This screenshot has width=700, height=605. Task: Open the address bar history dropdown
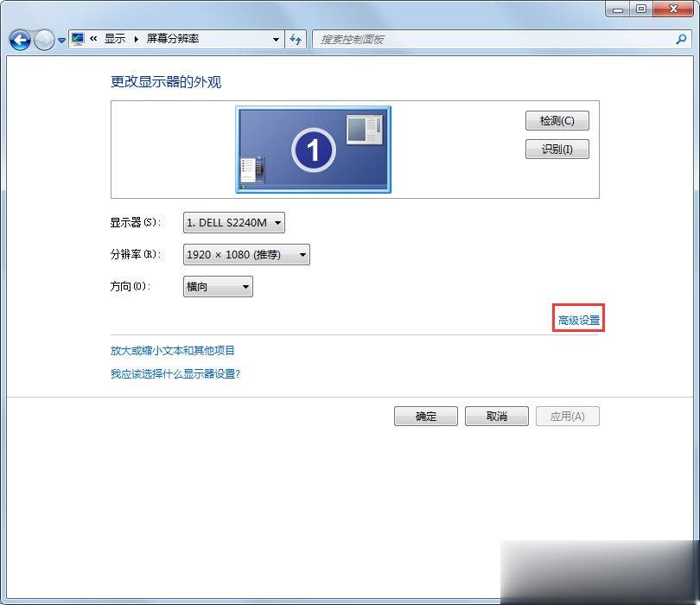pos(276,39)
